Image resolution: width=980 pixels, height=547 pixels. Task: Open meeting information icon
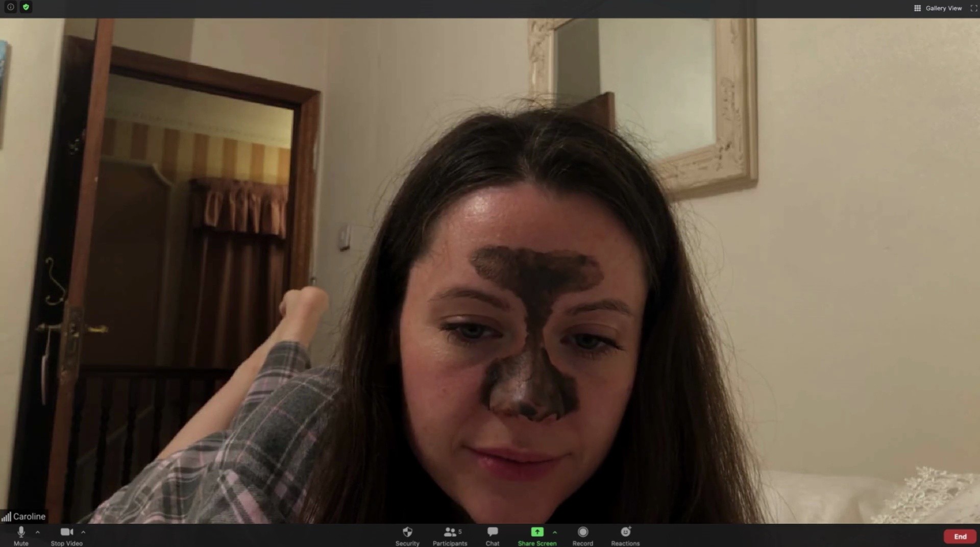click(10, 7)
